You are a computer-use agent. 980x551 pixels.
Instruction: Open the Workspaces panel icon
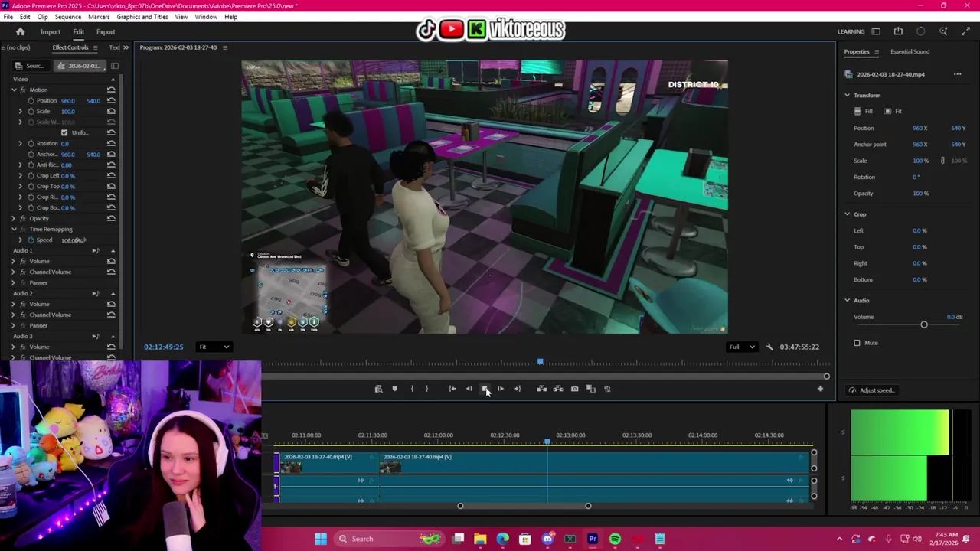point(876,31)
